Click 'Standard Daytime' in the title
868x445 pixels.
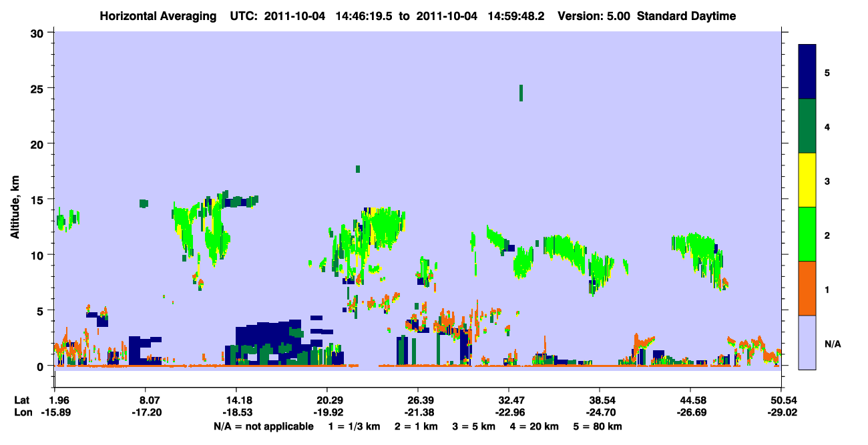click(x=686, y=16)
